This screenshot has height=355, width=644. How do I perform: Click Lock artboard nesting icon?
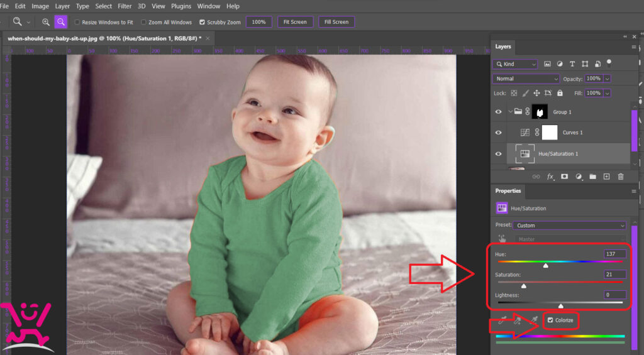pyautogui.click(x=548, y=93)
